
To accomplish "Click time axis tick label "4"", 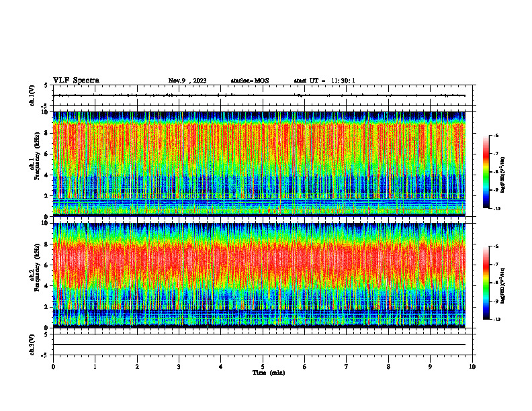I will (x=221, y=367).
